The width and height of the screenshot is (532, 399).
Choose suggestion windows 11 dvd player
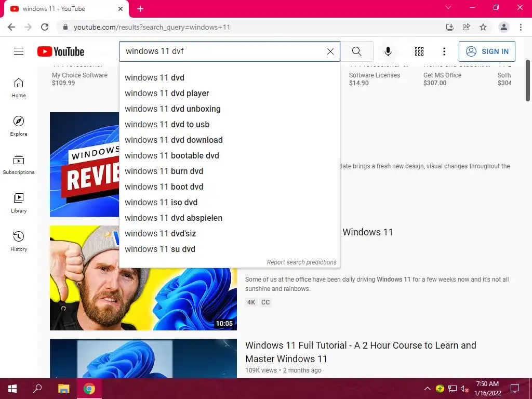tap(229, 94)
